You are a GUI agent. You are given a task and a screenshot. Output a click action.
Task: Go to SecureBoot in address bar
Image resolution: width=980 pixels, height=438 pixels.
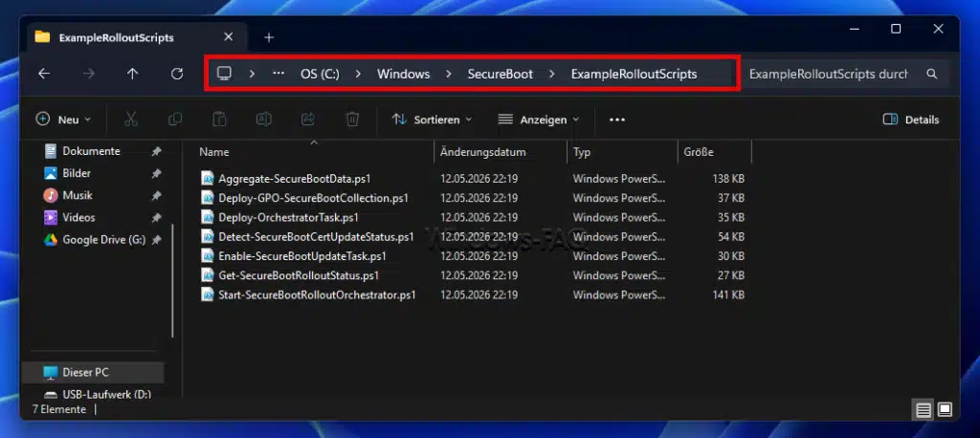pyautogui.click(x=501, y=74)
